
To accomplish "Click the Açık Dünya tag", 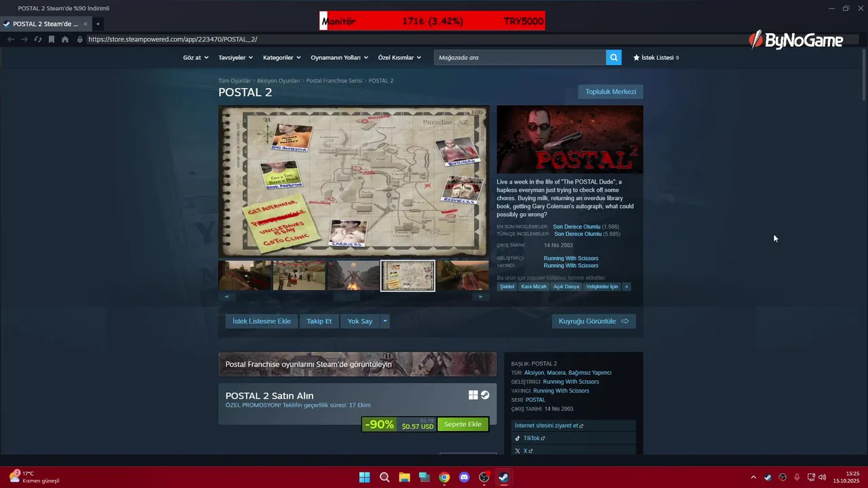I will tap(566, 287).
